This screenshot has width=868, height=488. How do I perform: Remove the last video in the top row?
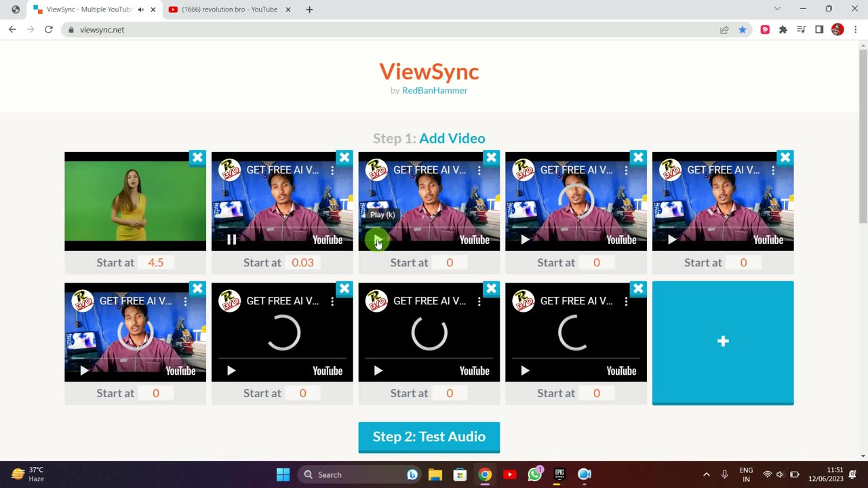tap(785, 157)
